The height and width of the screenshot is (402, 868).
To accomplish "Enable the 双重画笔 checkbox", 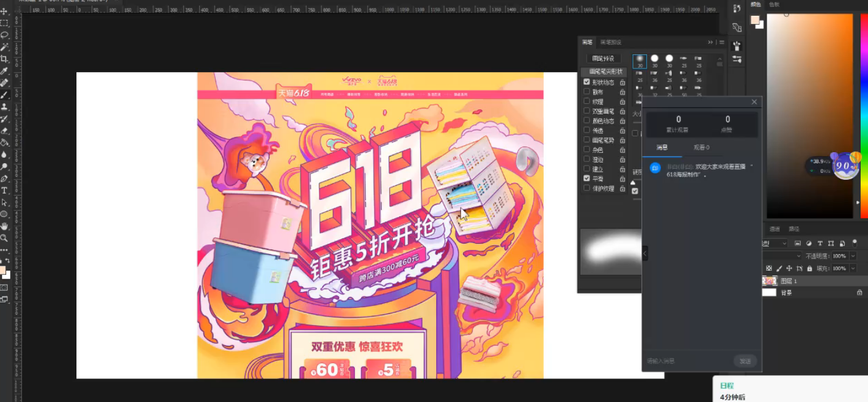I will [x=587, y=111].
